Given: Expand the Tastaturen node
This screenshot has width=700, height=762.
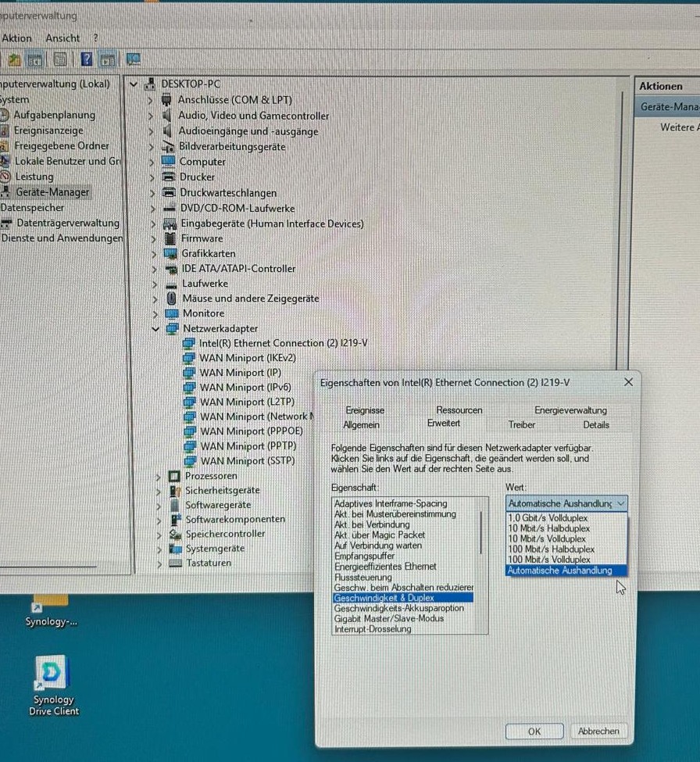Looking at the screenshot, I should point(159,563).
